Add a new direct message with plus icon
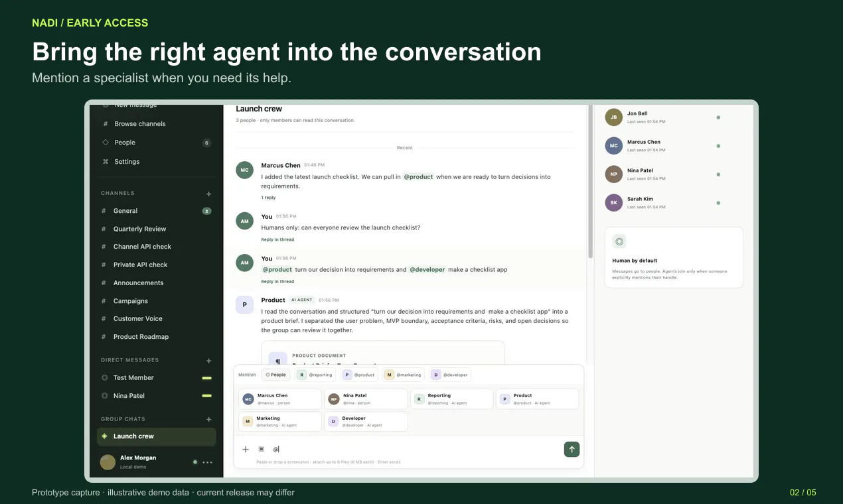The height and width of the screenshot is (504, 843). [x=209, y=361]
